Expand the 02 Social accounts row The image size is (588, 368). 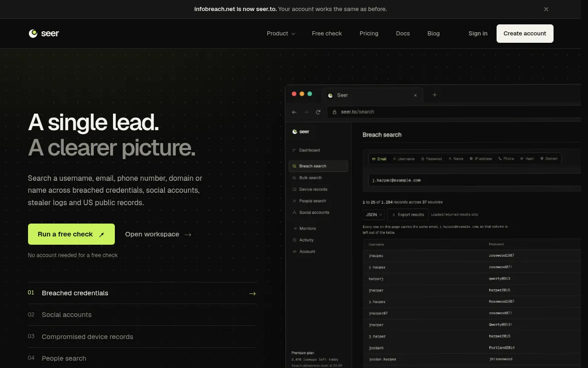(142, 315)
